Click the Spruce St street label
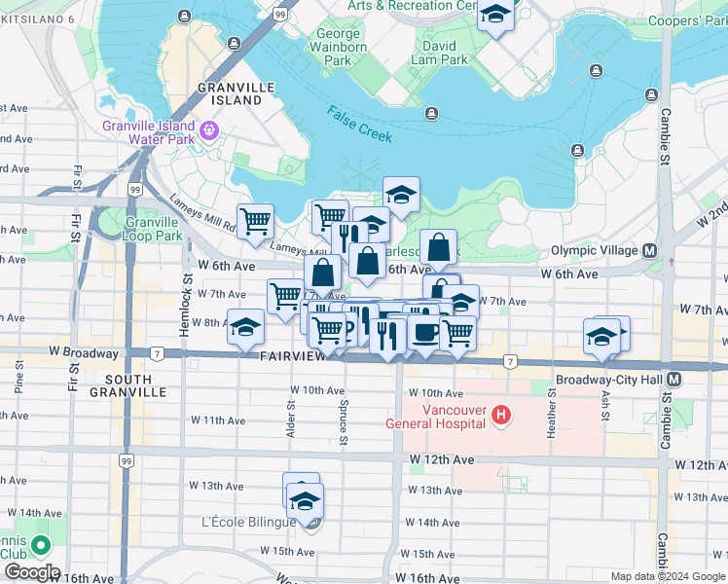 tap(344, 422)
